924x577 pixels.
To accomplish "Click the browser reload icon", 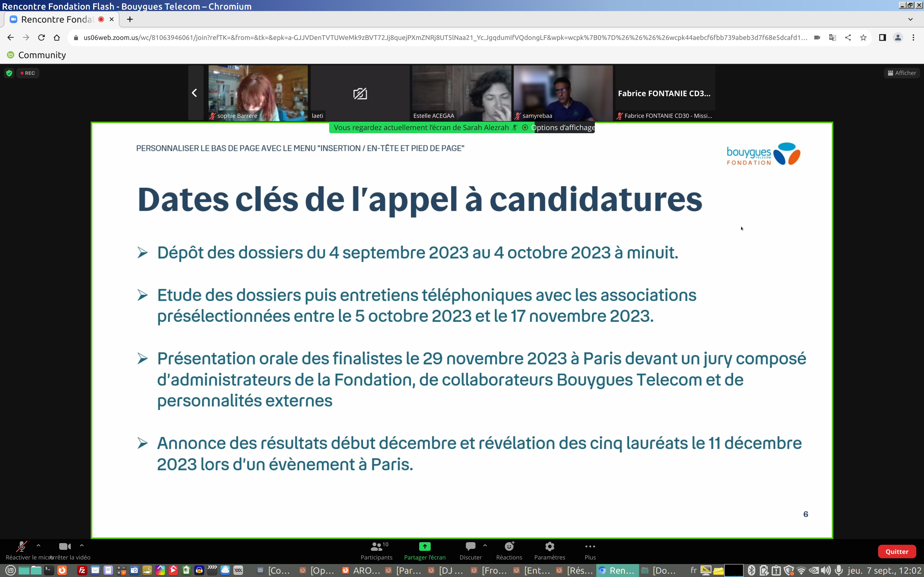I will pos(41,38).
